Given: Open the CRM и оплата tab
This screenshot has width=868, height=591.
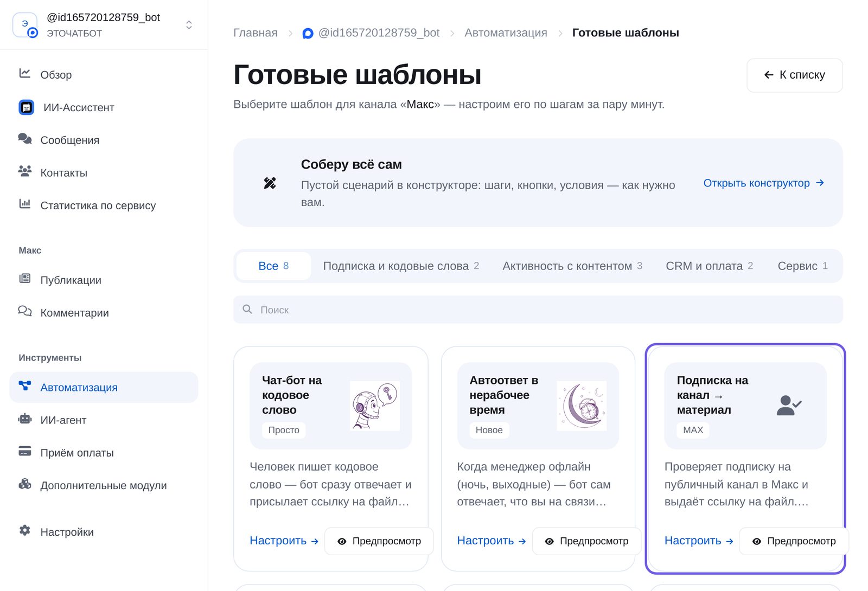Looking at the screenshot, I should 709,266.
